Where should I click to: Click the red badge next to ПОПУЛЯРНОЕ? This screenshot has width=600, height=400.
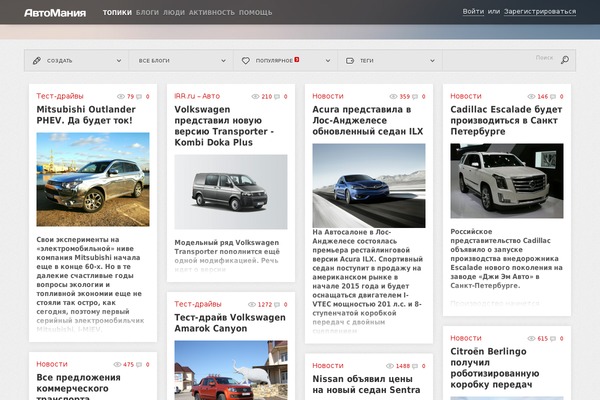(x=297, y=59)
